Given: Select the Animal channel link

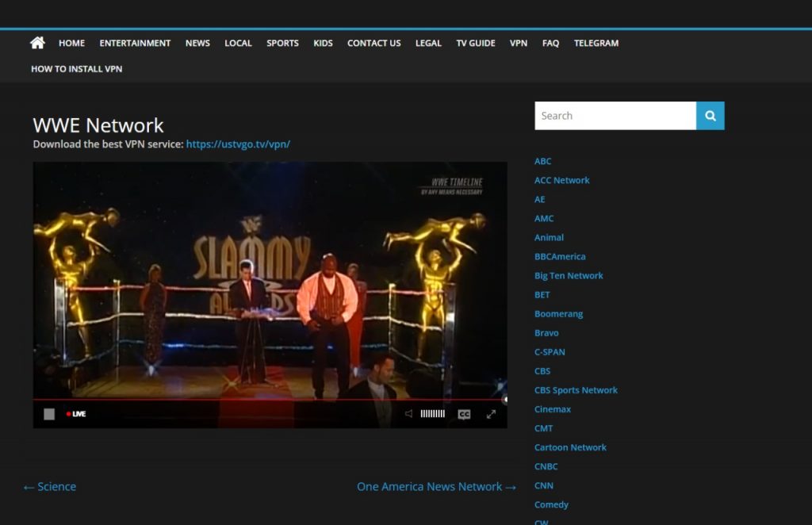Looking at the screenshot, I should click(x=549, y=238).
